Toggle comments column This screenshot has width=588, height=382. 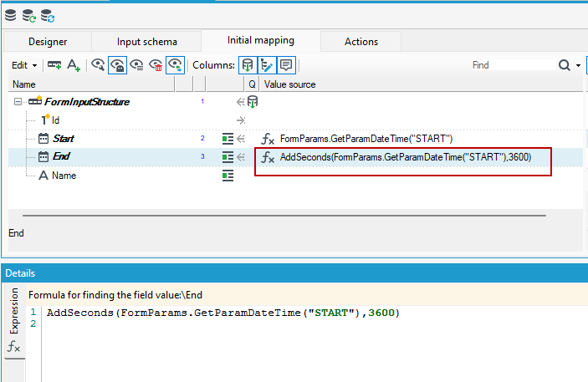tap(286, 65)
